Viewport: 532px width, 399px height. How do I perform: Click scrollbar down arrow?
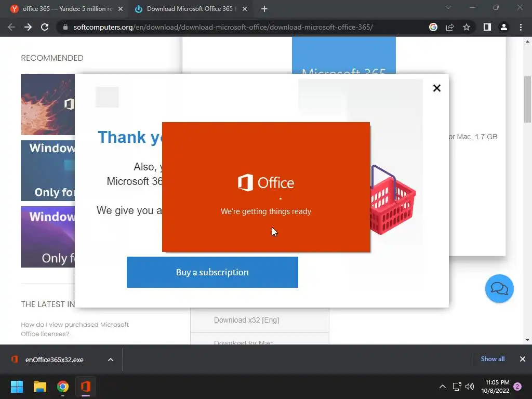527,340
